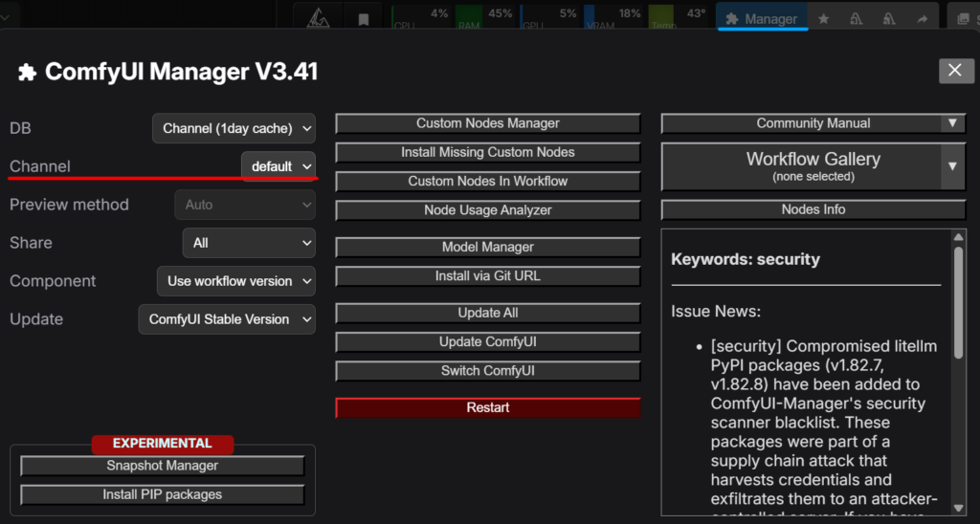Click the Manager button in top toolbar
The height and width of the screenshot is (524, 980).
pos(761,19)
